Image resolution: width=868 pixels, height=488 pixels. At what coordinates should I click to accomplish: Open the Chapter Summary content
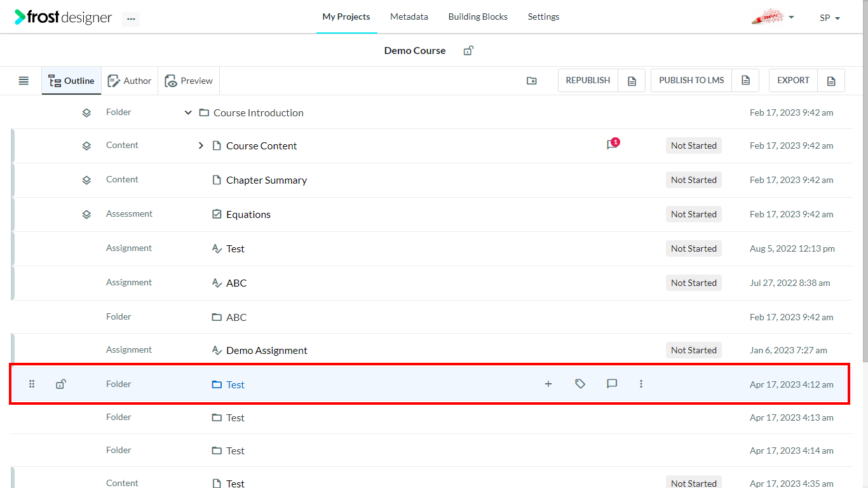click(267, 180)
